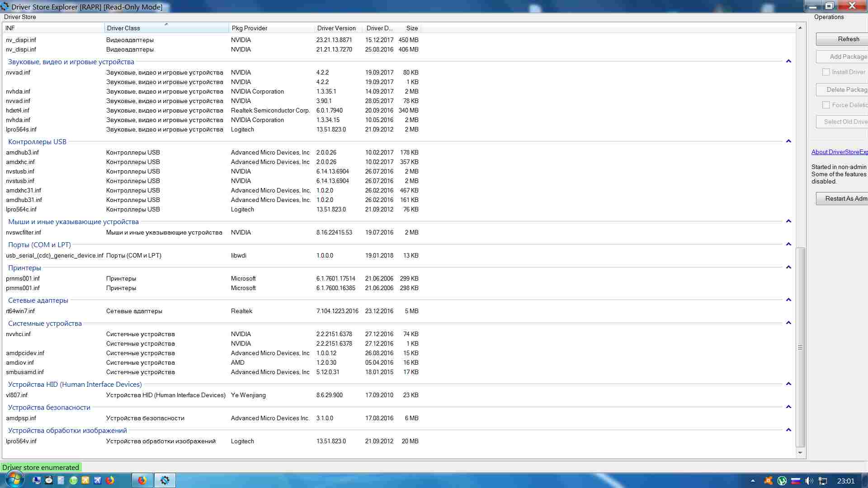Select the nvswcfilter.inf row
The image size is (868, 488).
click(212, 232)
